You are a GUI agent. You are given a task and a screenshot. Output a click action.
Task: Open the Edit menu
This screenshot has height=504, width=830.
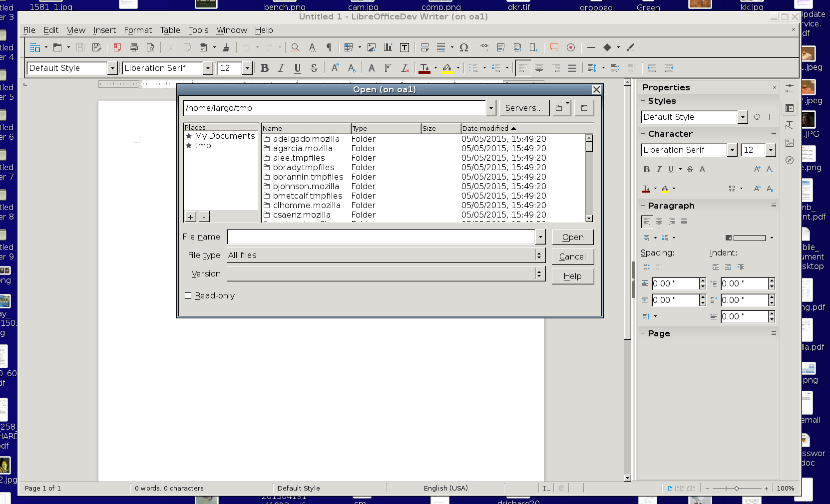pyautogui.click(x=51, y=30)
